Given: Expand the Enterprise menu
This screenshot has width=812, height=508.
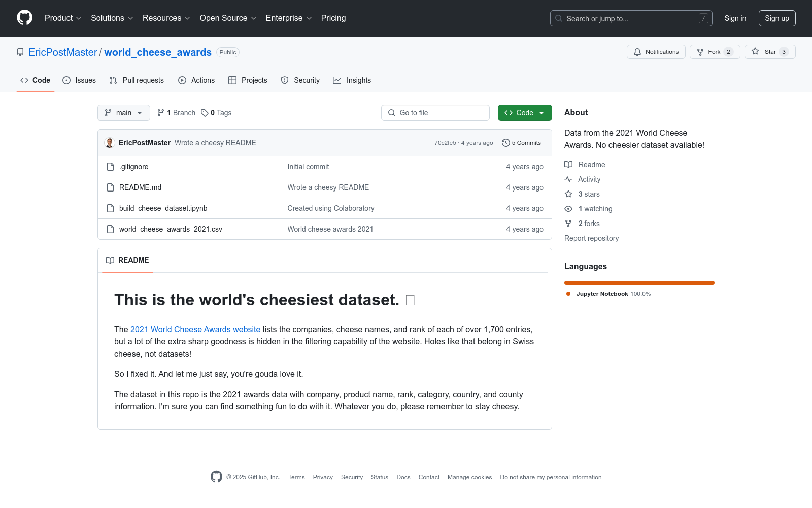Looking at the screenshot, I should coord(289,18).
